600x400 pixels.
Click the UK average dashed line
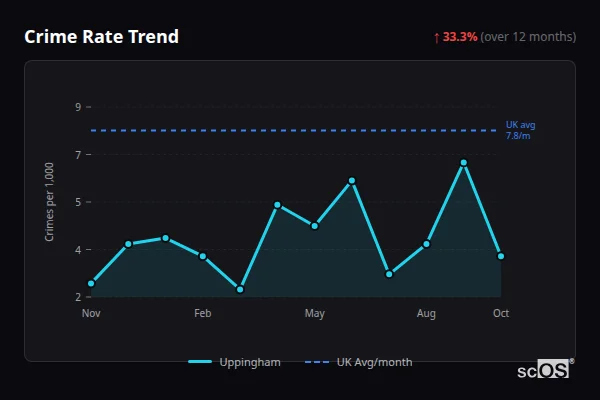pos(293,131)
